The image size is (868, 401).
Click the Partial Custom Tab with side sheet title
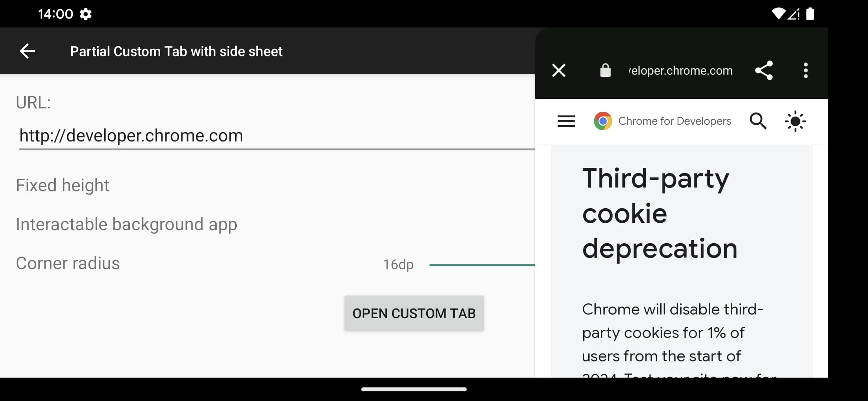(176, 50)
